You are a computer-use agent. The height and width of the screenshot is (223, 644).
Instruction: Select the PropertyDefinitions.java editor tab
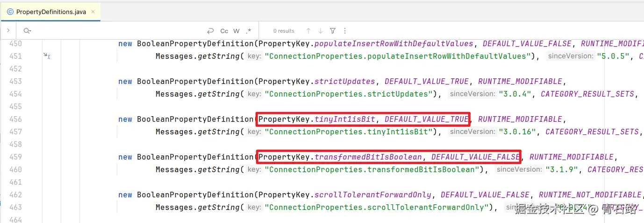pyautogui.click(x=51, y=12)
